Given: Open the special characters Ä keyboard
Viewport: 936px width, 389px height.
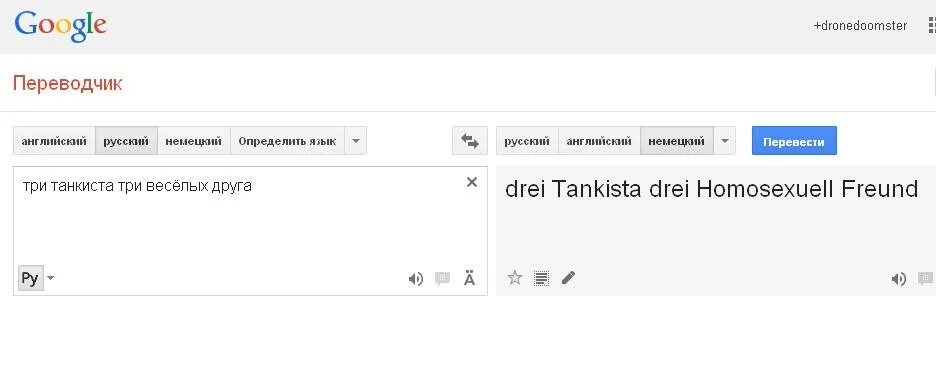Looking at the screenshot, I should point(469,279).
